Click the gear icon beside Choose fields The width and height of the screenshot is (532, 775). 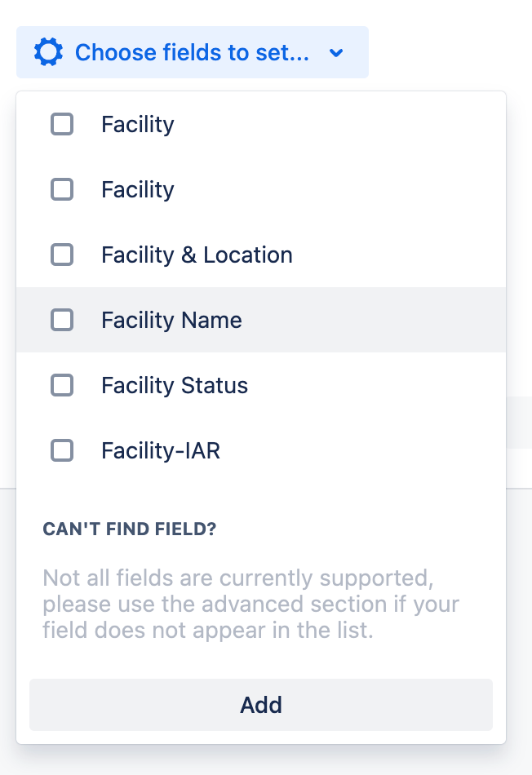(48, 53)
